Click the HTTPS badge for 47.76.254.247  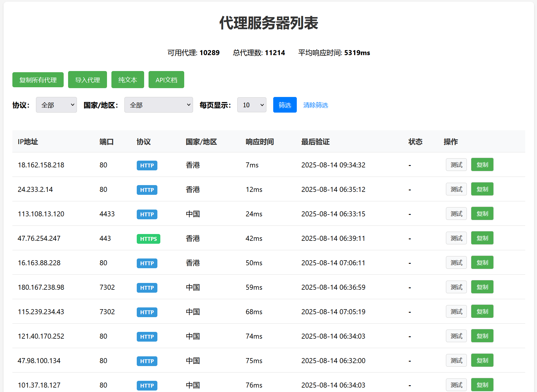click(149, 239)
